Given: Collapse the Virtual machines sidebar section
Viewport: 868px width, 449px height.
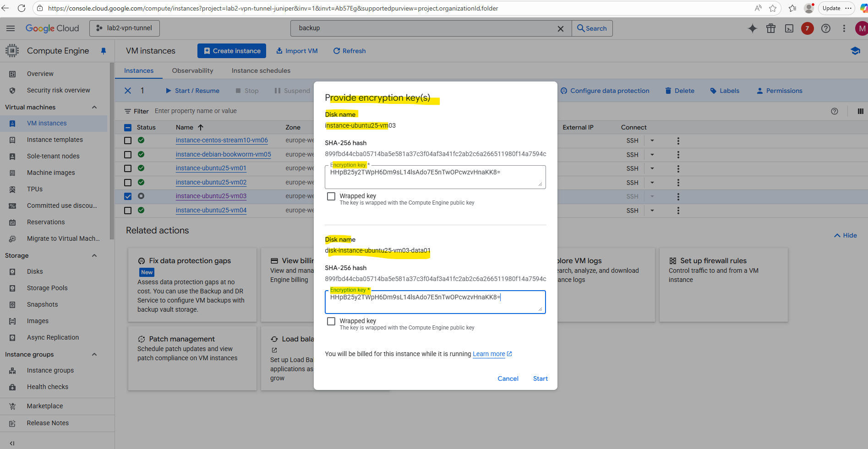Looking at the screenshot, I should coord(94,107).
